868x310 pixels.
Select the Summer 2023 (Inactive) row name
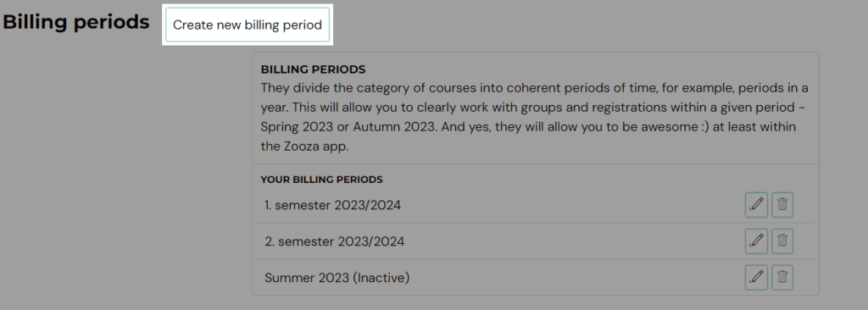pyautogui.click(x=337, y=277)
